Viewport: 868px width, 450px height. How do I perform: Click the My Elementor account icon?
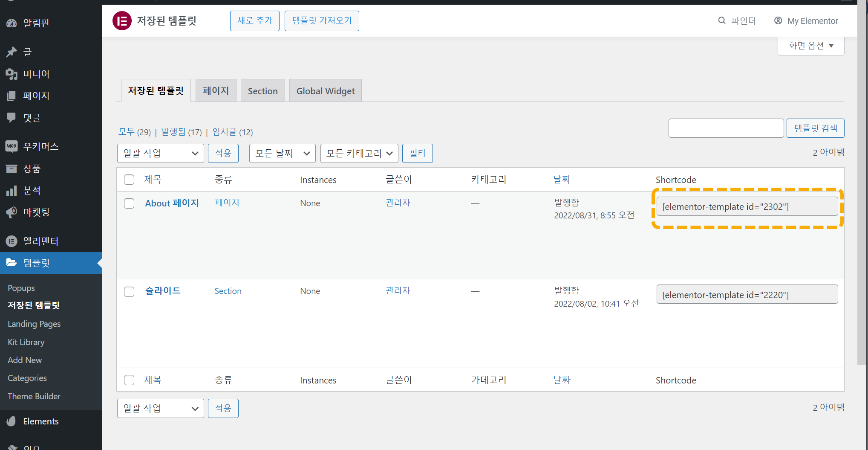point(778,20)
